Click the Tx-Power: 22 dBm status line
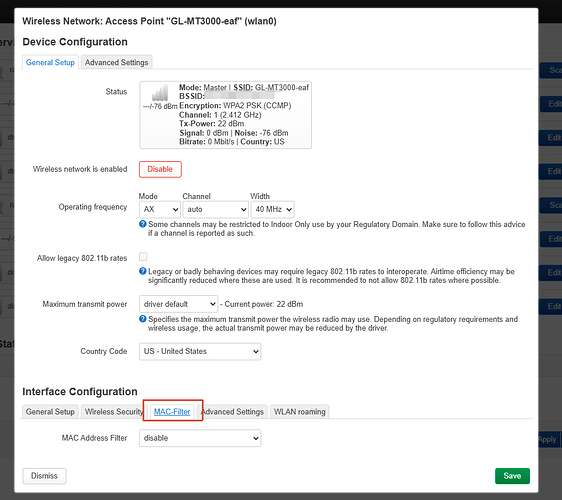The height and width of the screenshot is (500, 562). click(211, 124)
